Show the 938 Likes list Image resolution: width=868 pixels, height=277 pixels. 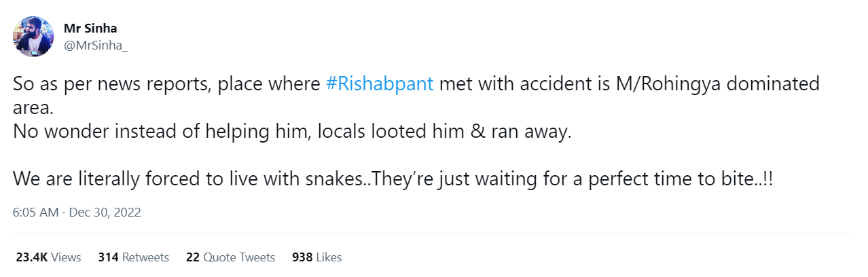coord(317,257)
